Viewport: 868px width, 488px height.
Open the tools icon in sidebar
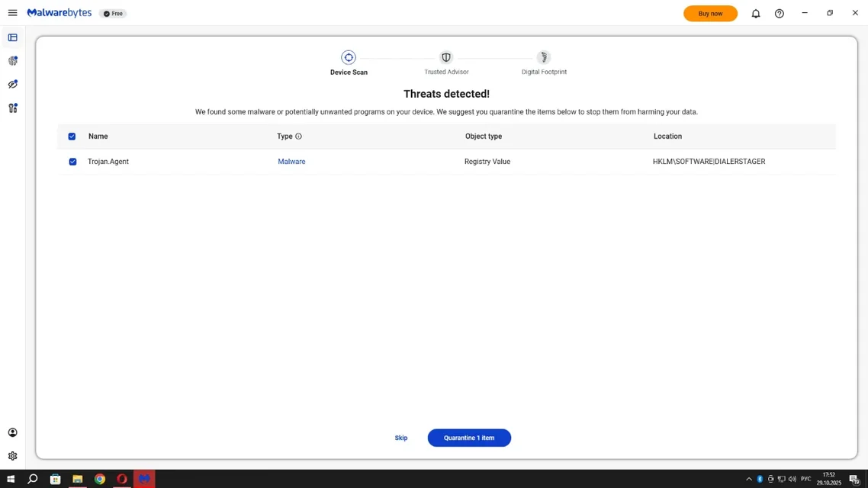coord(12,108)
